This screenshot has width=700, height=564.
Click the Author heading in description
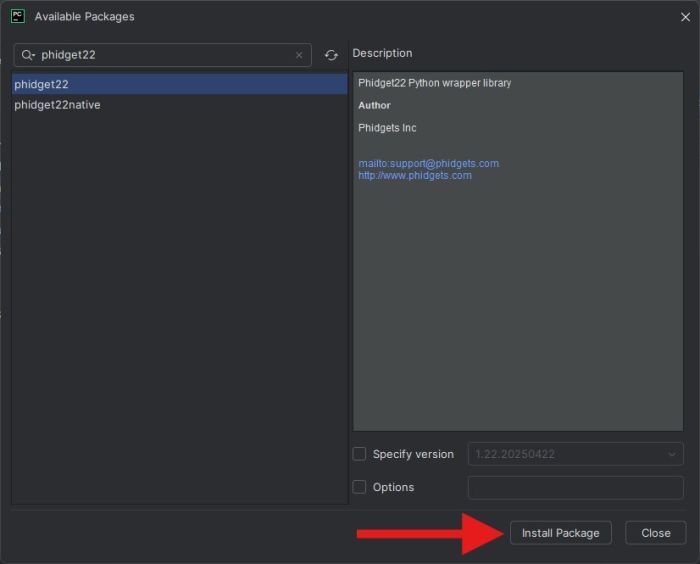pos(374,105)
